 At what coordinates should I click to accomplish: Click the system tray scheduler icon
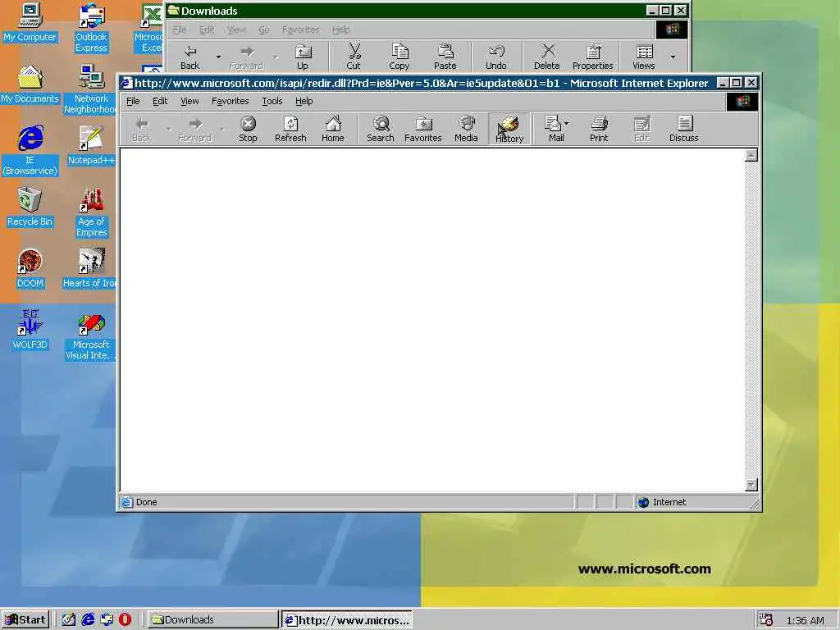tap(766, 620)
